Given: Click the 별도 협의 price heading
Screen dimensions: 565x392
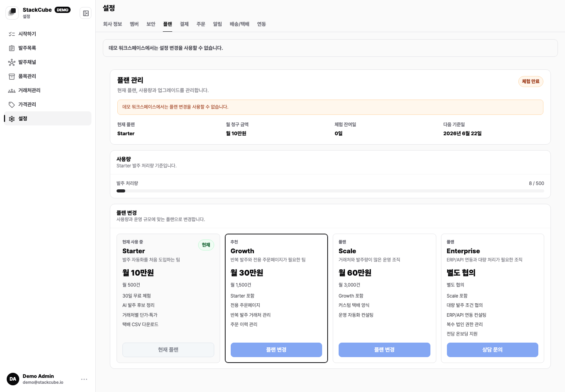Looking at the screenshot, I should click(x=461, y=273).
